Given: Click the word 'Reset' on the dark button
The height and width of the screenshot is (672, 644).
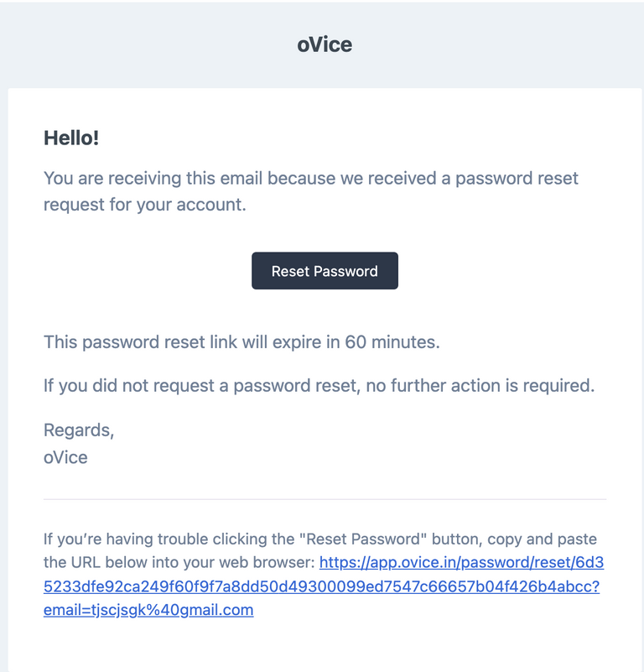Looking at the screenshot, I should click(290, 271).
